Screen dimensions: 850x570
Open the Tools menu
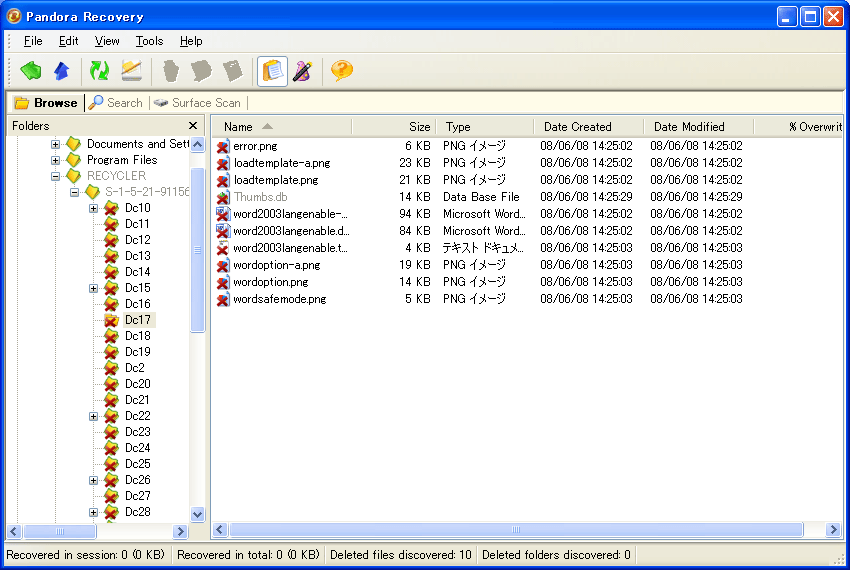pyautogui.click(x=149, y=41)
